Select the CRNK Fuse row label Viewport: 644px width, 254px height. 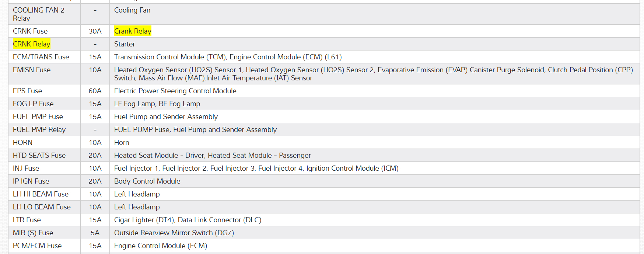(30, 31)
